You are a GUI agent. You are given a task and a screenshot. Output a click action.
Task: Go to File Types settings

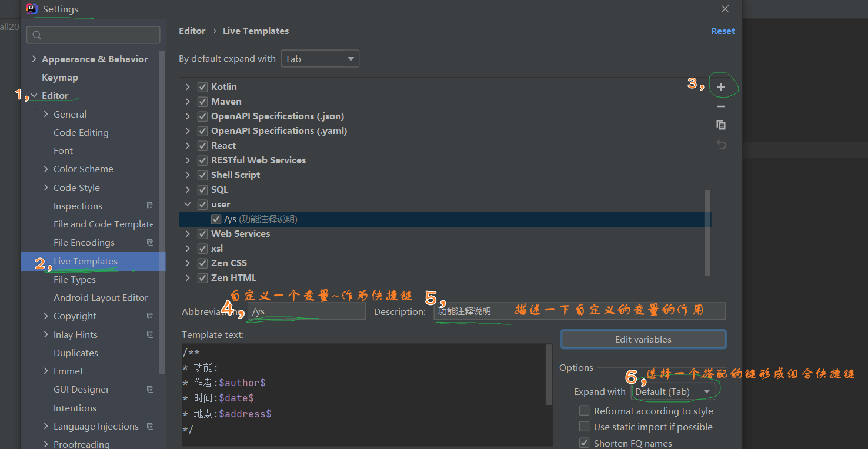[75, 280]
